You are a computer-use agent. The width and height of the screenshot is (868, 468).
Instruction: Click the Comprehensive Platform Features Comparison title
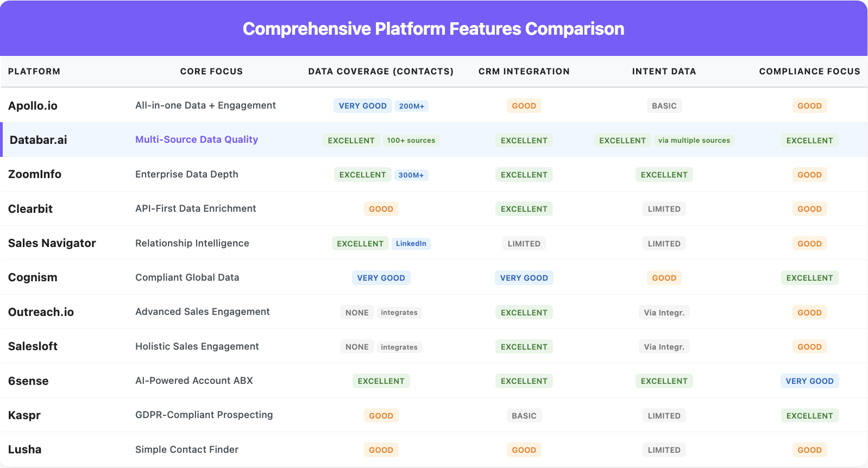point(433,29)
